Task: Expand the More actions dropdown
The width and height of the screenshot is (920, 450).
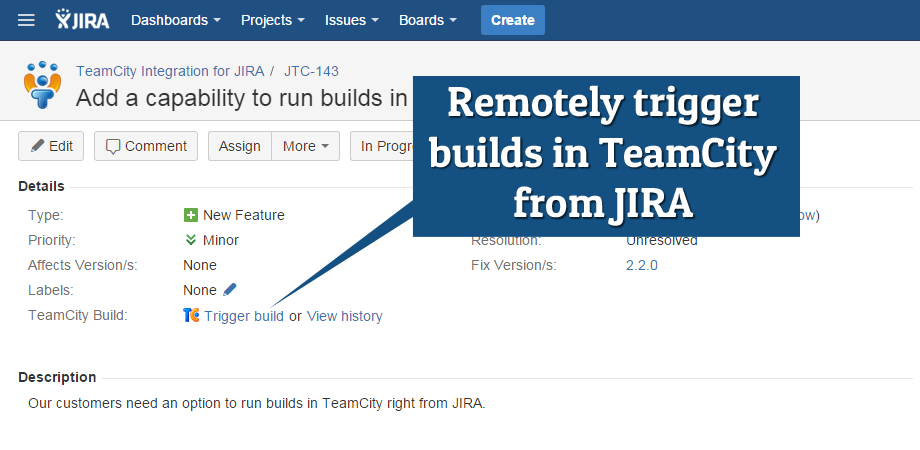Action: (305, 146)
